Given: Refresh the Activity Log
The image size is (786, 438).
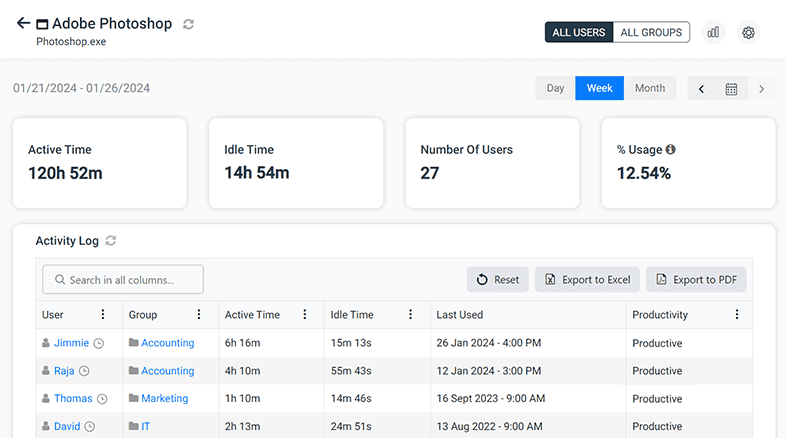Looking at the screenshot, I should 111,241.
